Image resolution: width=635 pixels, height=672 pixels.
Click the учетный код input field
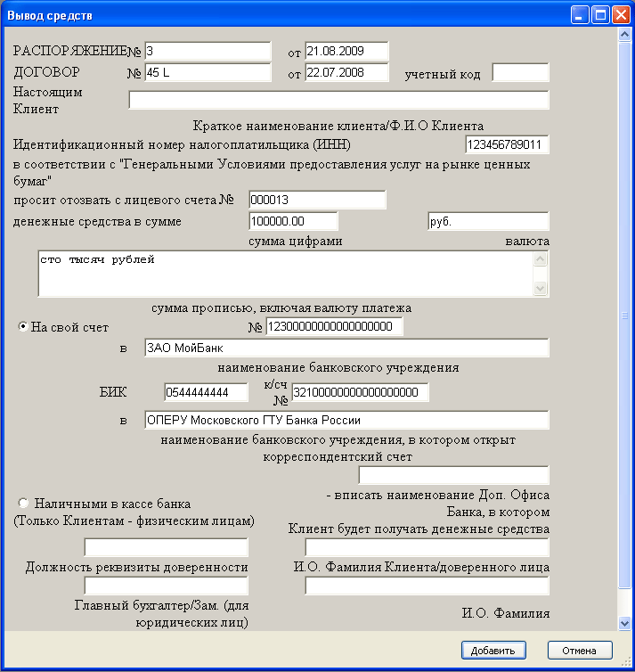click(521, 72)
